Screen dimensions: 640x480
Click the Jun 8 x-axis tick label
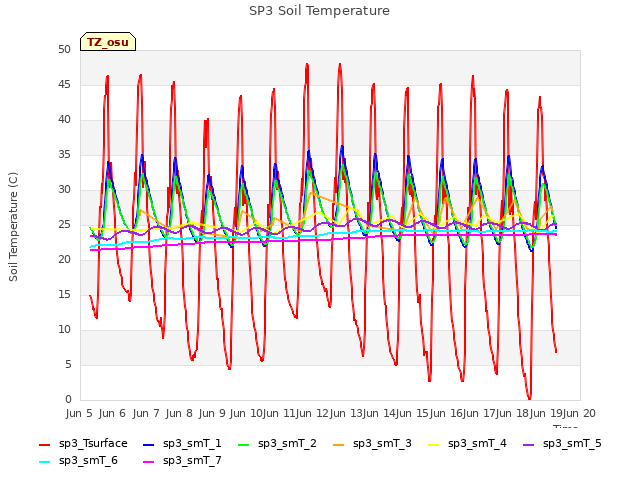tap(179, 413)
